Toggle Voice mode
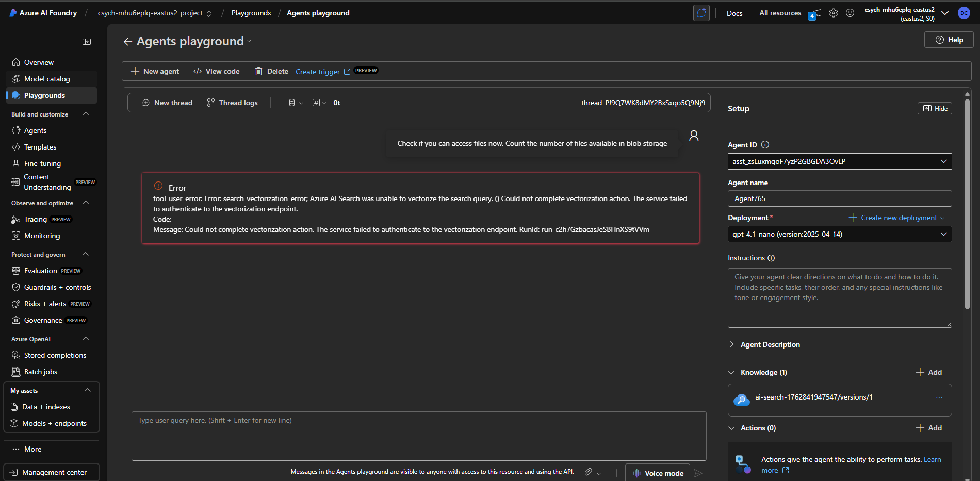This screenshot has height=481, width=980. coord(659,473)
